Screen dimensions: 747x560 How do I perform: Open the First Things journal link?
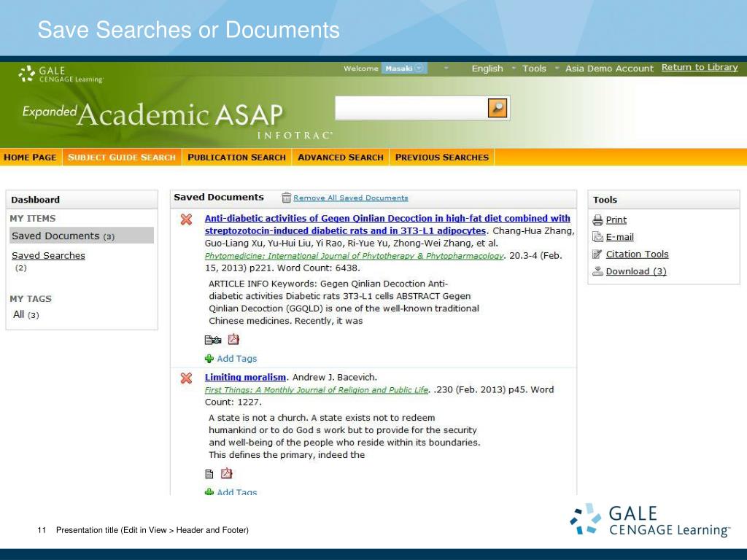coord(317,389)
